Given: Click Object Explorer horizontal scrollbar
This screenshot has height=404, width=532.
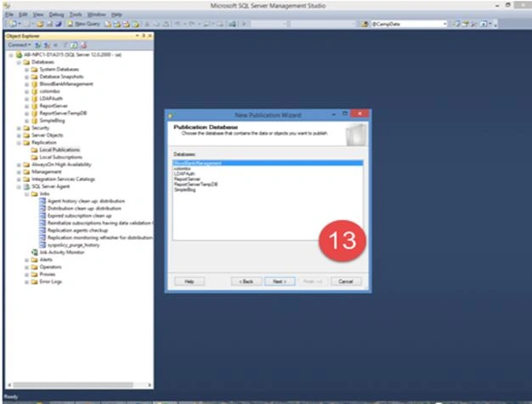Looking at the screenshot, I should pyautogui.click(x=73, y=385).
